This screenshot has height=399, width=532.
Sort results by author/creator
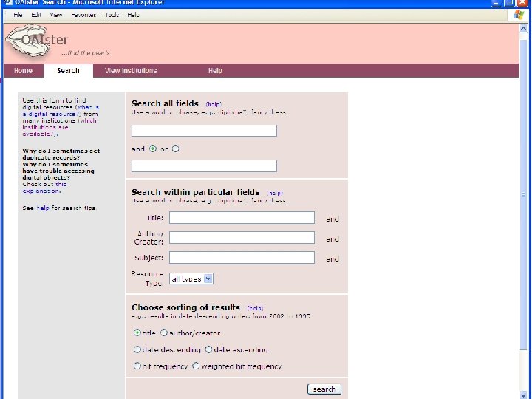click(x=164, y=332)
